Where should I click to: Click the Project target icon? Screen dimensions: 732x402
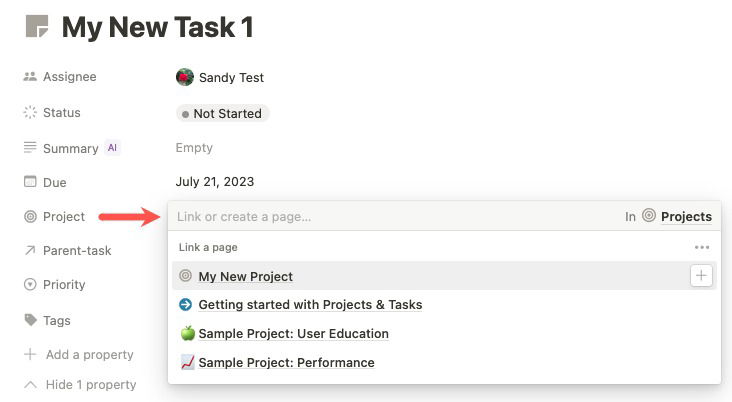[x=30, y=216]
